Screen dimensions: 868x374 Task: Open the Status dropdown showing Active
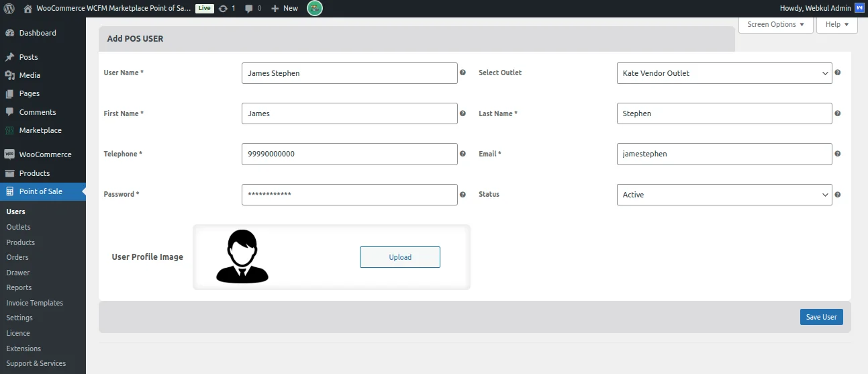tap(724, 195)
